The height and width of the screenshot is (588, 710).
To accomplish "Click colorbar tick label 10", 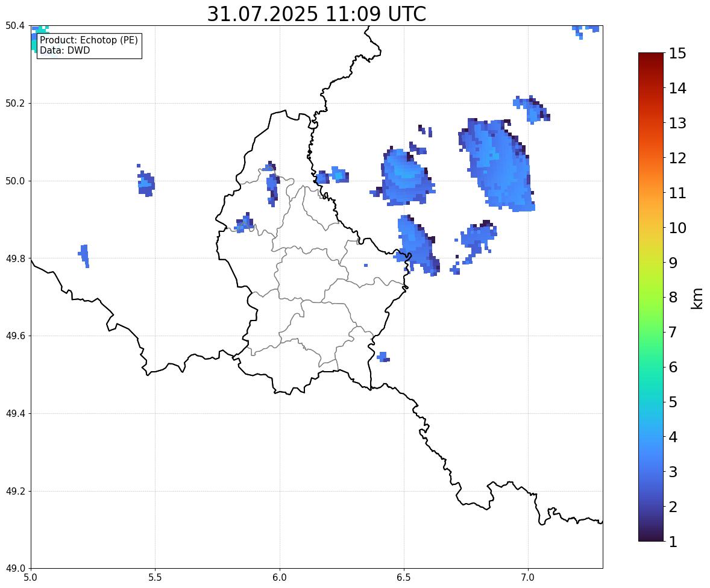I will click(677, 228).
